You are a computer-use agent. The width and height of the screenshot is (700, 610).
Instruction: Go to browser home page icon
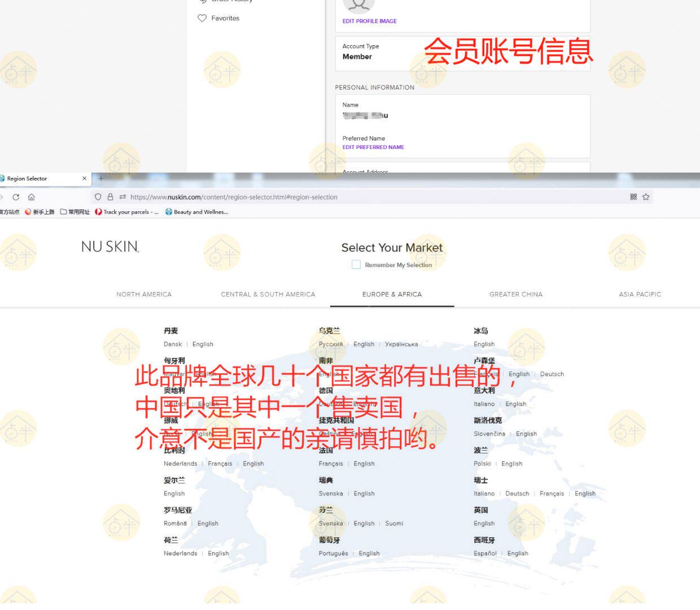(32, 197)
